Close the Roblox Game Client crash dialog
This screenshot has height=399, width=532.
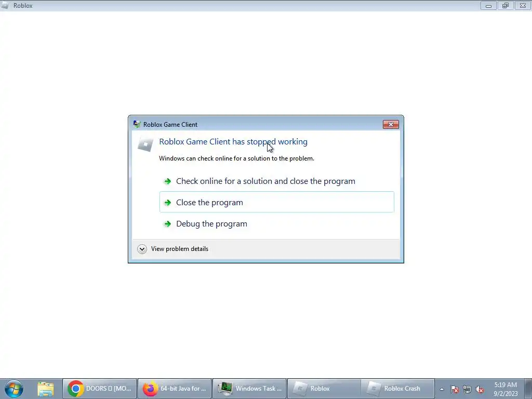(x=391, y=125)
